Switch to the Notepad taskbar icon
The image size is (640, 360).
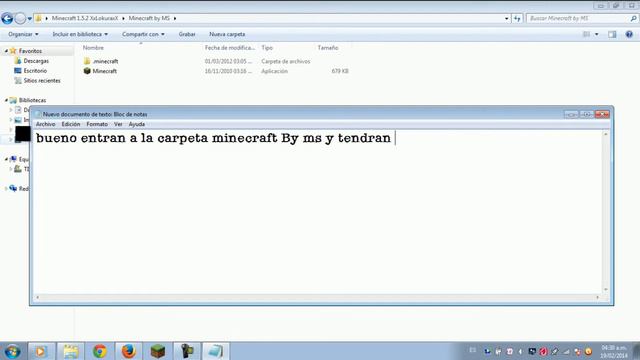[x=216, y=351]
